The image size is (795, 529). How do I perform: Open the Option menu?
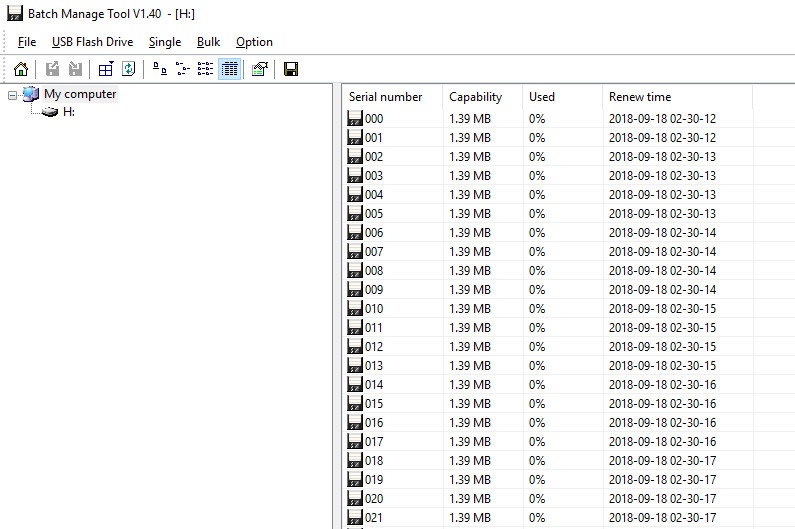point(254,42)
